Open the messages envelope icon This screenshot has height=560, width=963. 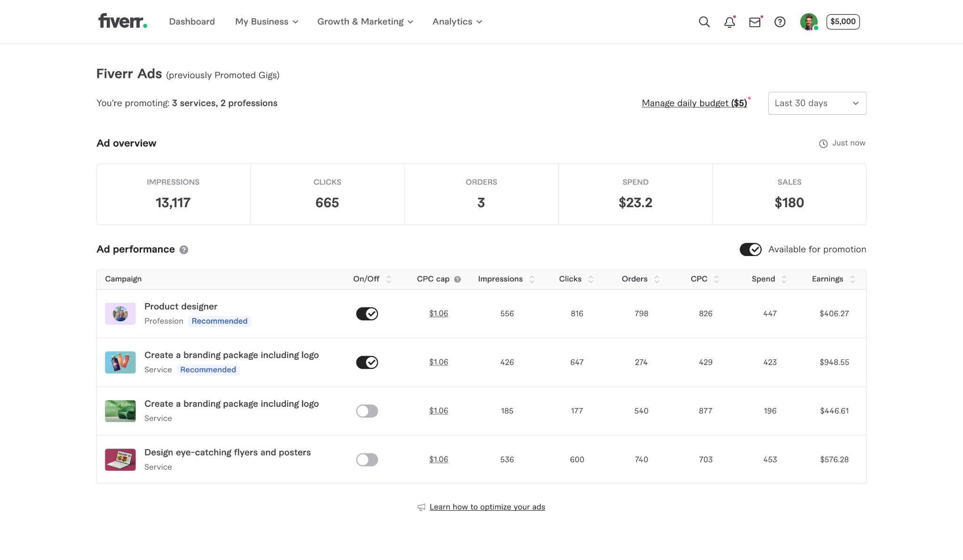[755, 22]
